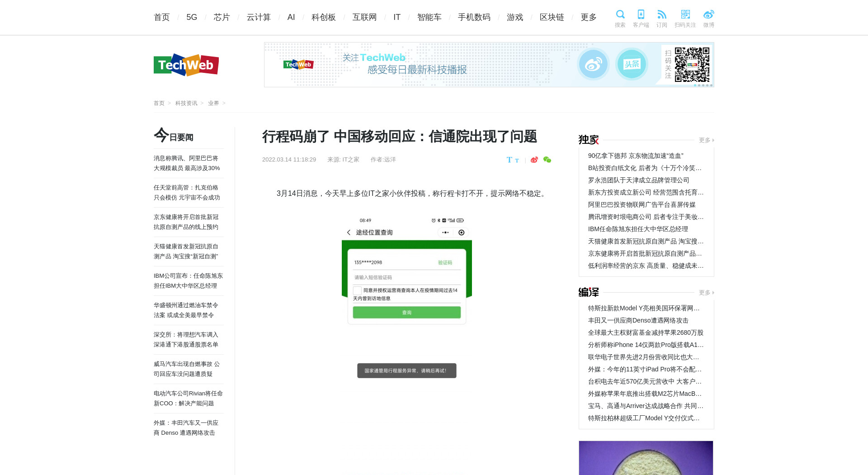
Task: Open 新东方投资成立新公司 article
Action: 646,192
